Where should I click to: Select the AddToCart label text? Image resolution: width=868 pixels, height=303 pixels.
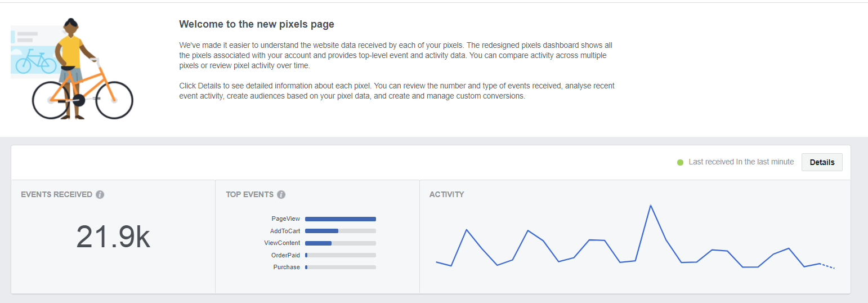(285, 231)
